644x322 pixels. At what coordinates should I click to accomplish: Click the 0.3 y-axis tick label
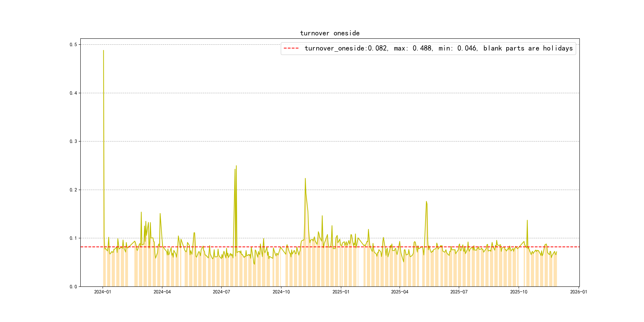coord(73,142)
